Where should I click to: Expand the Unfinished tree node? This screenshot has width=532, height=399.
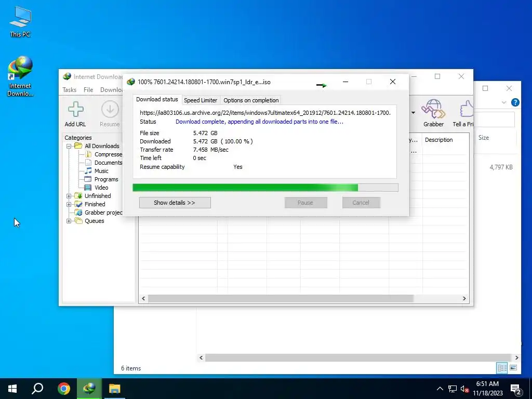pyautogui.click(x=69, y=196)
